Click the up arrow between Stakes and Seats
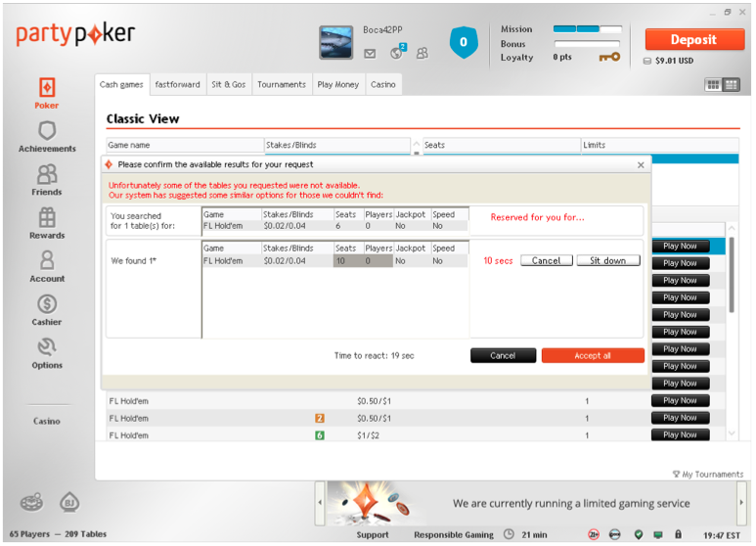The width and height of the screenshot is (756, 546). tap(417, 144)
